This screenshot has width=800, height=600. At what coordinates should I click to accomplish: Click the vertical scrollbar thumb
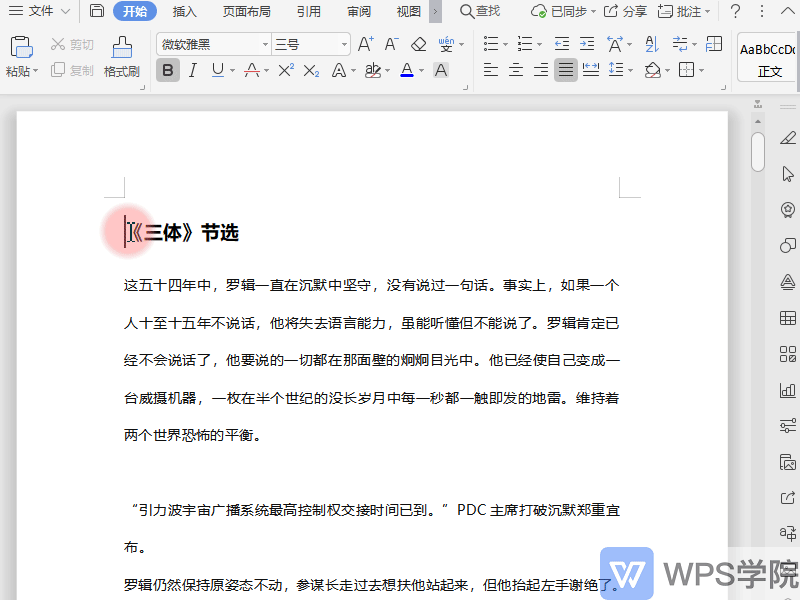(x=758, y=152)
